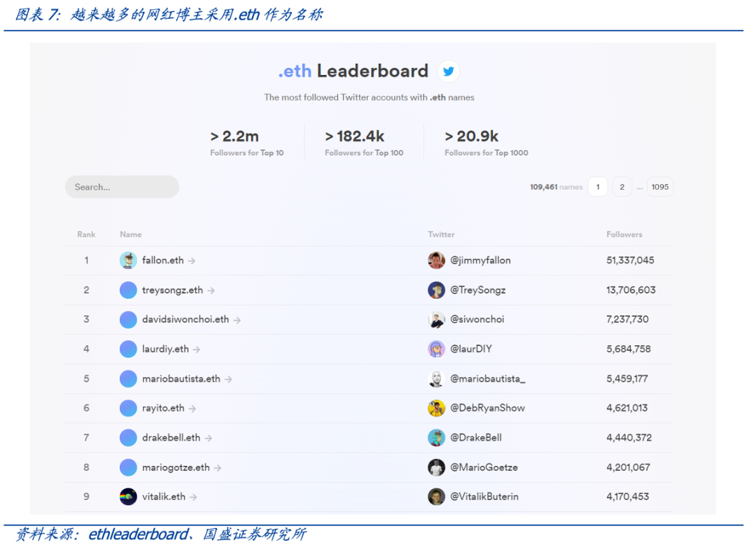Viewport: 756px width, 552px height.
Task: Open the treysongz.eth name link
Action: click(x=173, y=291)
